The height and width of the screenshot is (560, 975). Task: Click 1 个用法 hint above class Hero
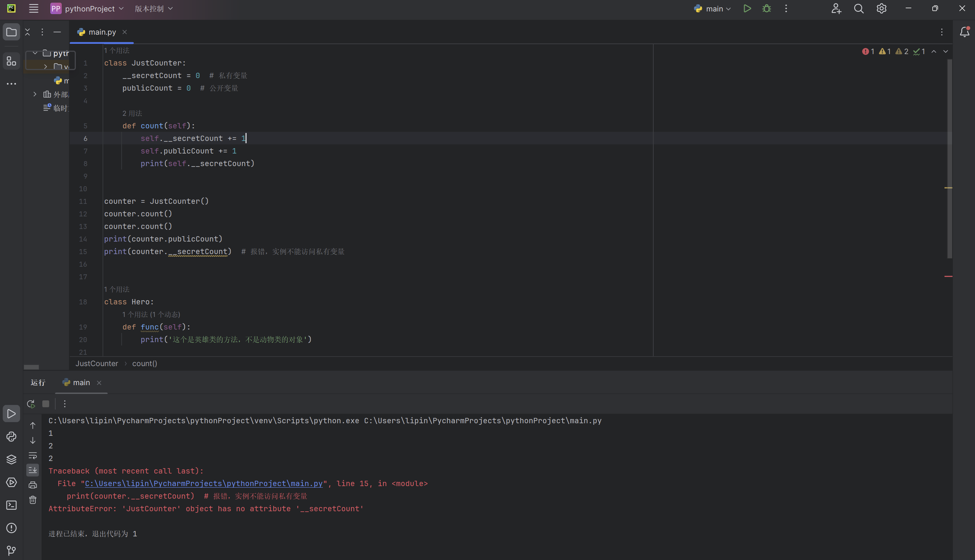[117, 289]
